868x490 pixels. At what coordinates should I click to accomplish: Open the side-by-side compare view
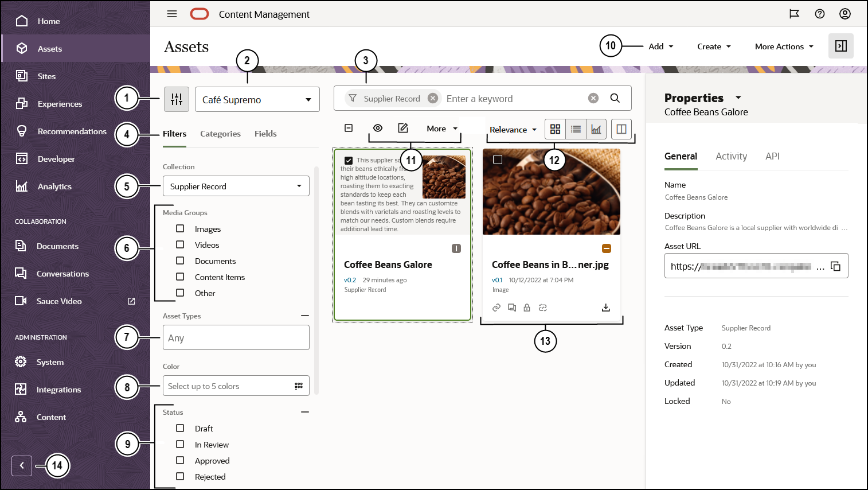(x=621, y=129)
